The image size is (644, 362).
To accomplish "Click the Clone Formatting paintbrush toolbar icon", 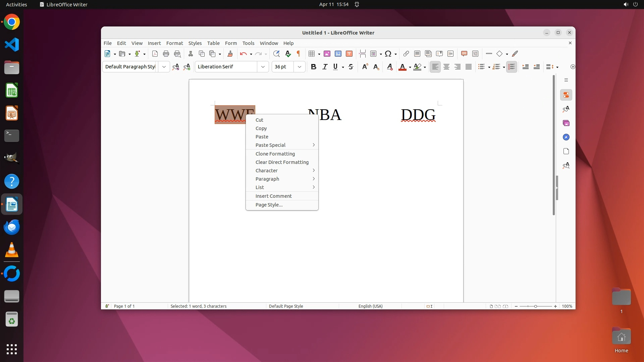I will [x=230, y=54].
